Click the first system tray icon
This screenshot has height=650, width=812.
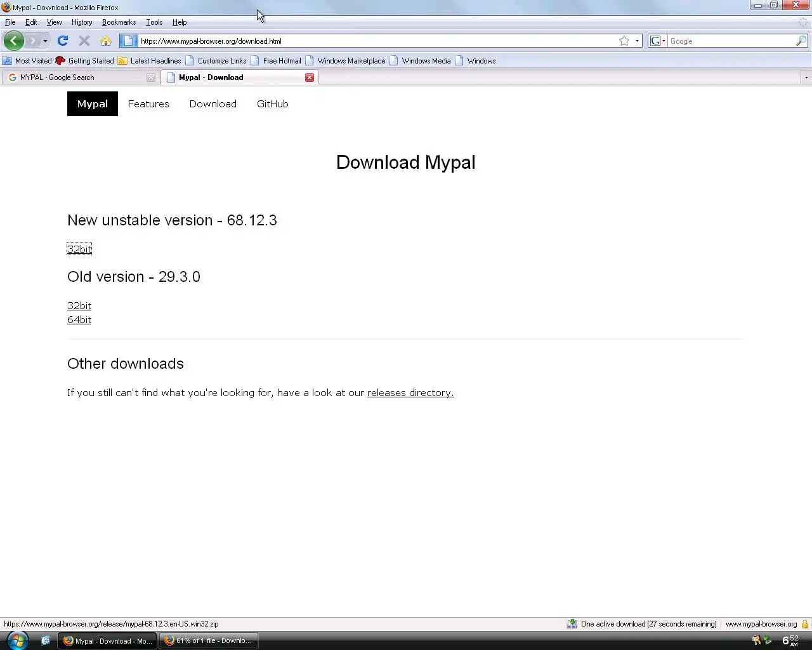click(756, 640)
